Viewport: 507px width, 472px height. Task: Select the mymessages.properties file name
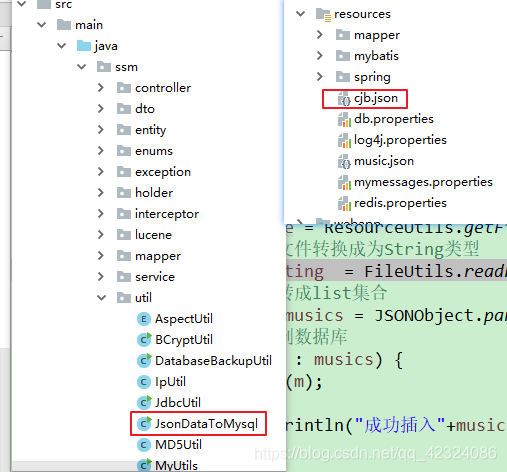(423, 182)
